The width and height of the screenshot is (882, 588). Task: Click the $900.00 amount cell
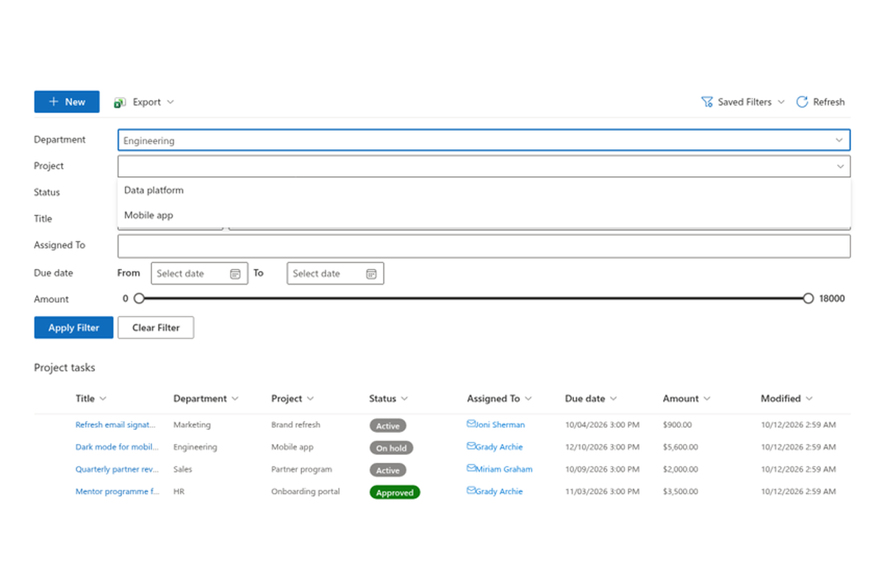click(x=678, y=425)
